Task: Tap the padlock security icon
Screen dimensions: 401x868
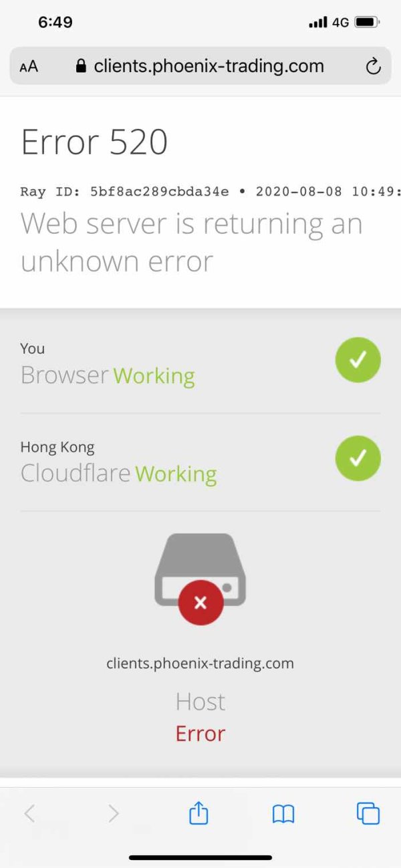Action: [x=82, y=66]
